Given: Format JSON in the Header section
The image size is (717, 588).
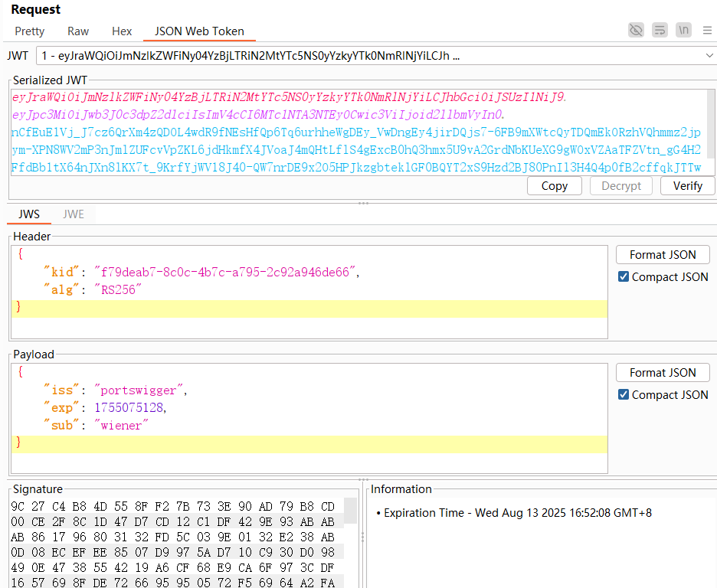Looking at the screenshot, I should pyautogui.click(x=663, y=254).
